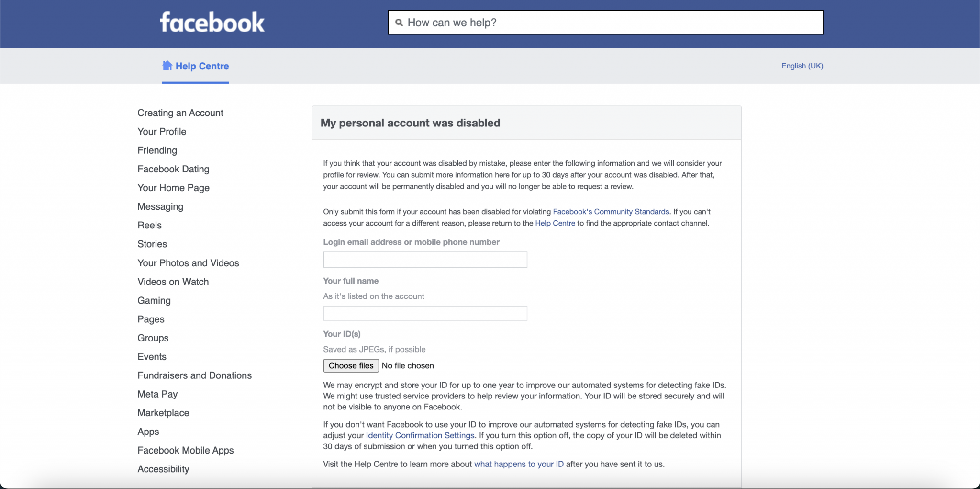Screen dimensions: 980x489
Task: Click the house icon beside Help Centre
Action: pos(167,66)
